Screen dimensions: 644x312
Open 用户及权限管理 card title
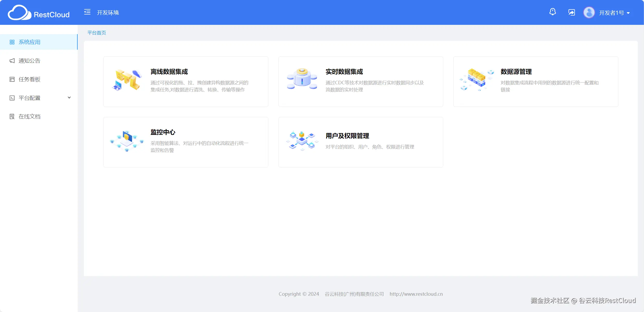[x=347, y=136]
